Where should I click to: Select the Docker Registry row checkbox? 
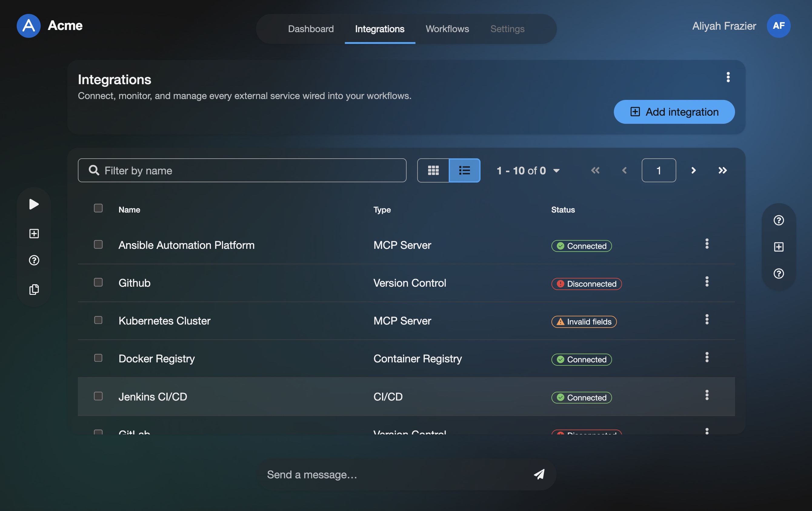(98, 358)
